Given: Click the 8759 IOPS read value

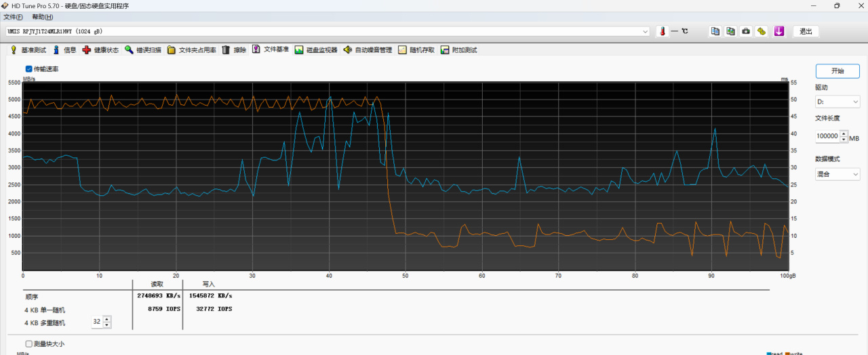Looking at the screenshot, I should coord(164,309).
